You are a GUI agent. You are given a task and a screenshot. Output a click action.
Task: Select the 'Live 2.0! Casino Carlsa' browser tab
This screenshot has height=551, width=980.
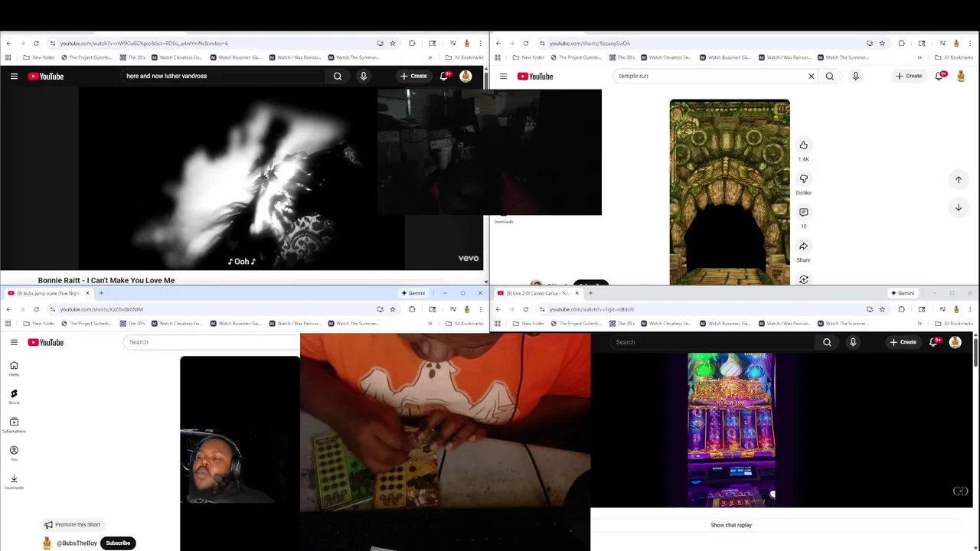(x=537, y=293)
